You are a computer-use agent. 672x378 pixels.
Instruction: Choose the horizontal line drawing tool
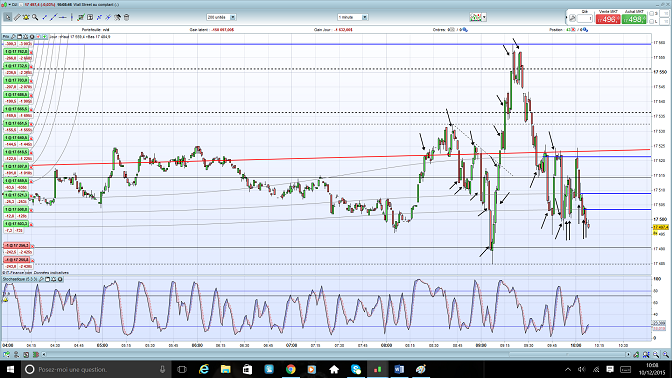tap(63, 17)
